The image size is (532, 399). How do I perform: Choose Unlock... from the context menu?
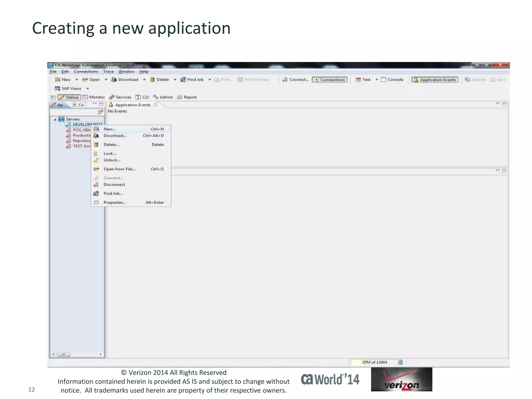pyautogui.click(x=131, y=160)
